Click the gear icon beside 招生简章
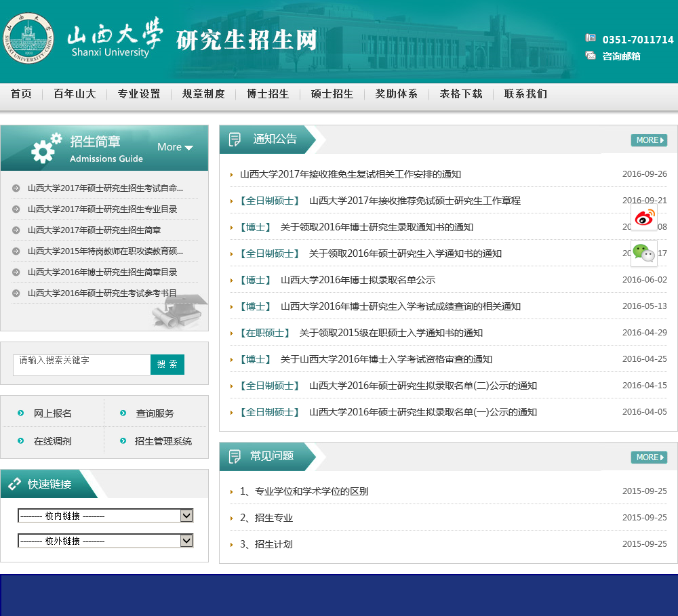Viewport: 678px width, 616px height. [x=46, y=148]
